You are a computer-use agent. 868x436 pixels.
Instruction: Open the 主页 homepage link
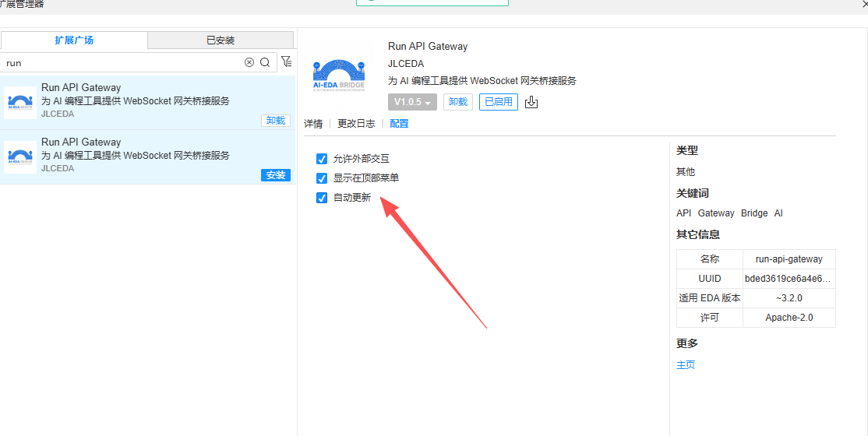686,364
